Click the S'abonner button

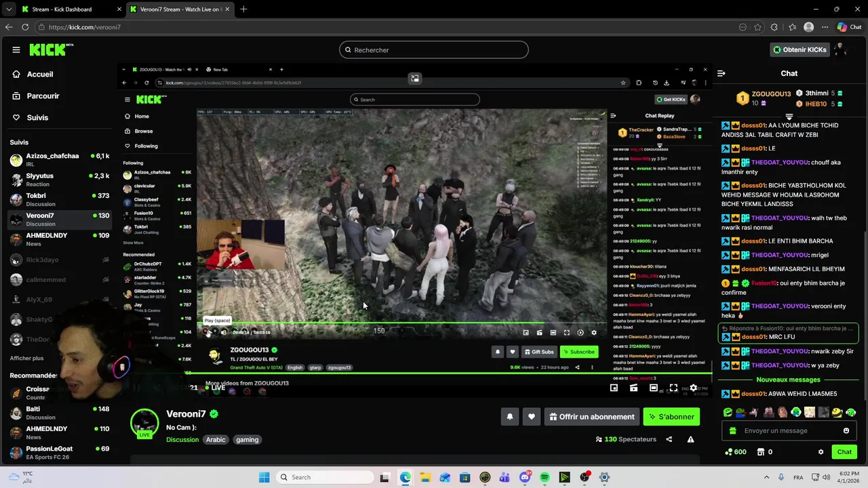pos(671,417)
